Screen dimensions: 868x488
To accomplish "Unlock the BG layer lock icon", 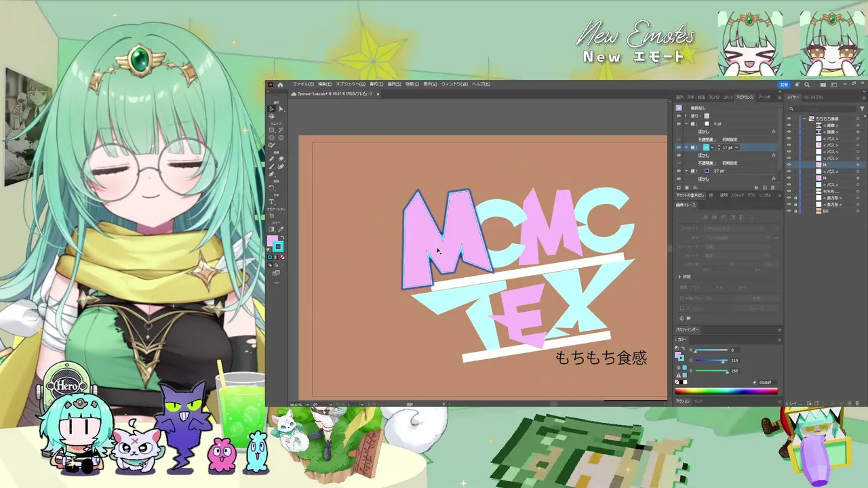I will (796, 211).
